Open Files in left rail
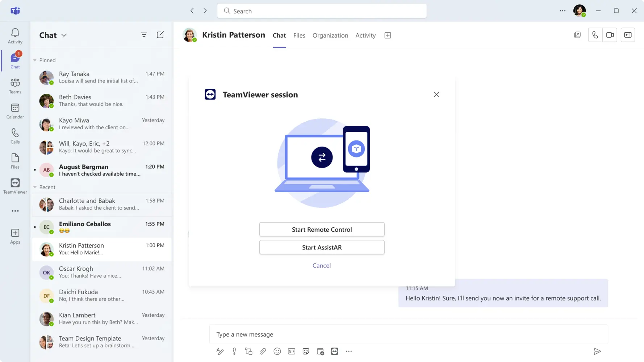Image resolution: width=644 pixels, height=362 pixels. [15, 161]
